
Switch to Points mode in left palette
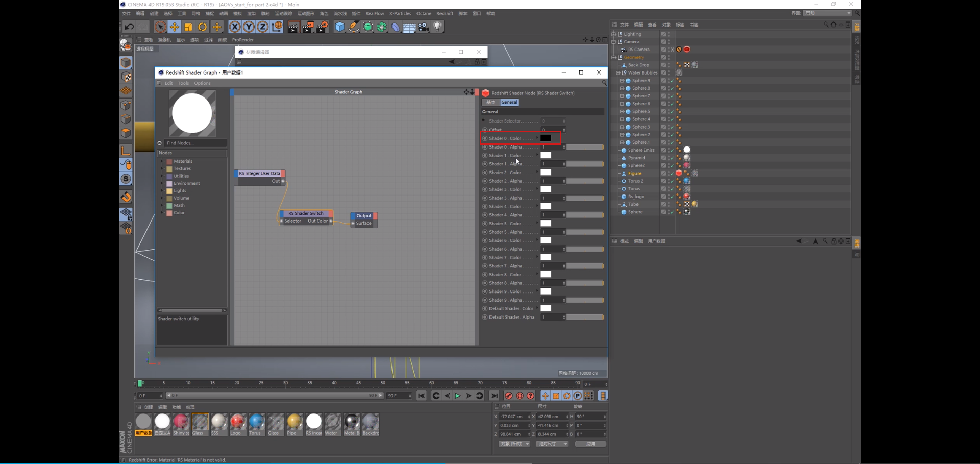coord(126,106)
